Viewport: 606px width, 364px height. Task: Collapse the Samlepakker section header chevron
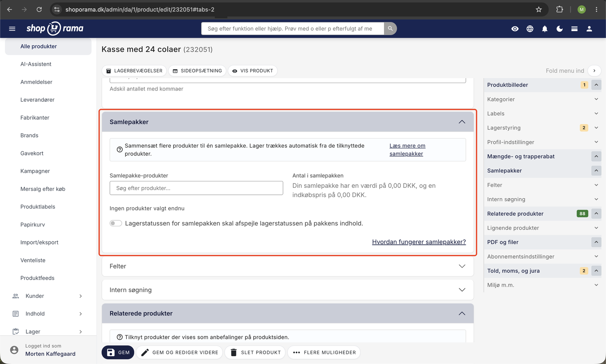pos(462,122)
